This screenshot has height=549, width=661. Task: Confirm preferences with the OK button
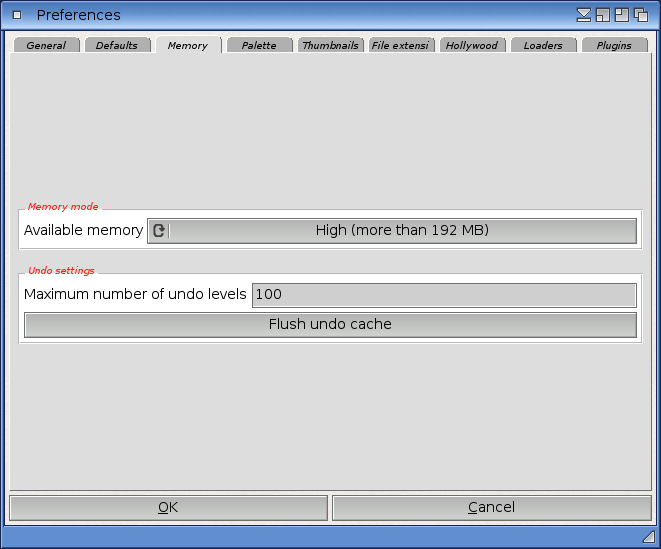pyautogui.click(x=168, y=508)
